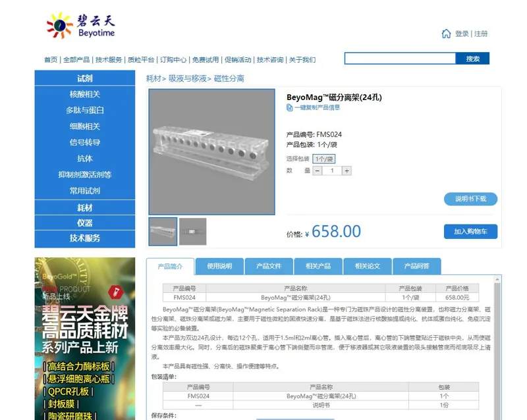Click 658.00元 price cell in table
Screen dimensions: 527x420
click(457, 298)
